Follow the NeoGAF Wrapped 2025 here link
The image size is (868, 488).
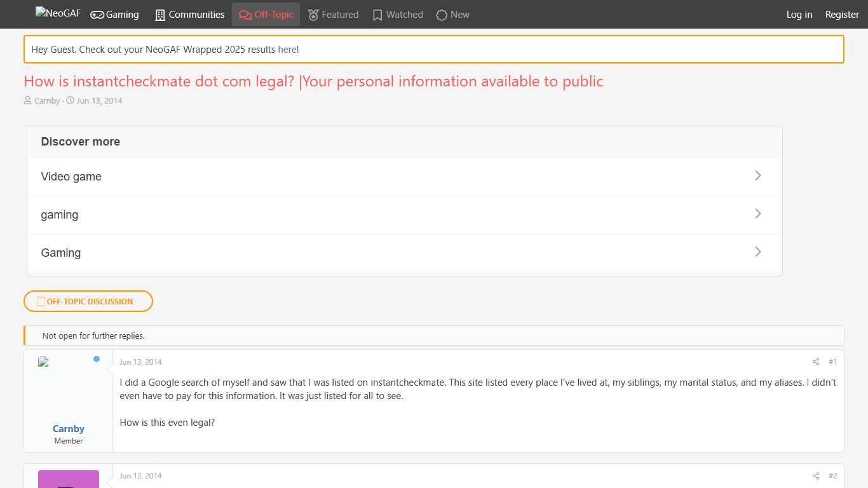point(287,49)
